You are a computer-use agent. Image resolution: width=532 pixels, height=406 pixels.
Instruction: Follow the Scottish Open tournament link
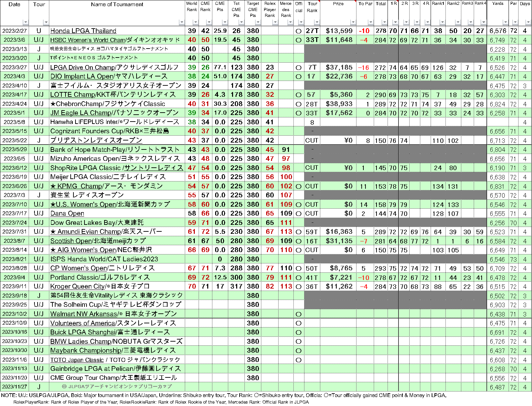[71, 241]
